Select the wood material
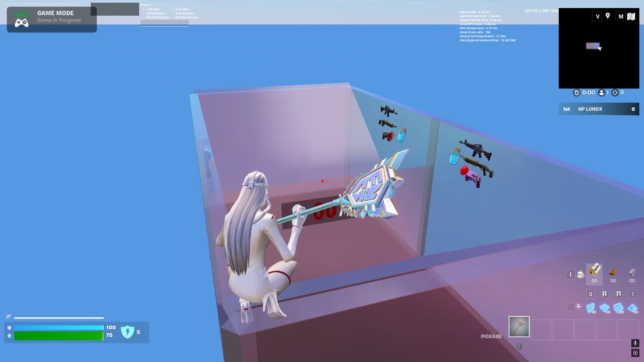This screenshot has width=644, height=362. click(x=594, y=274)
